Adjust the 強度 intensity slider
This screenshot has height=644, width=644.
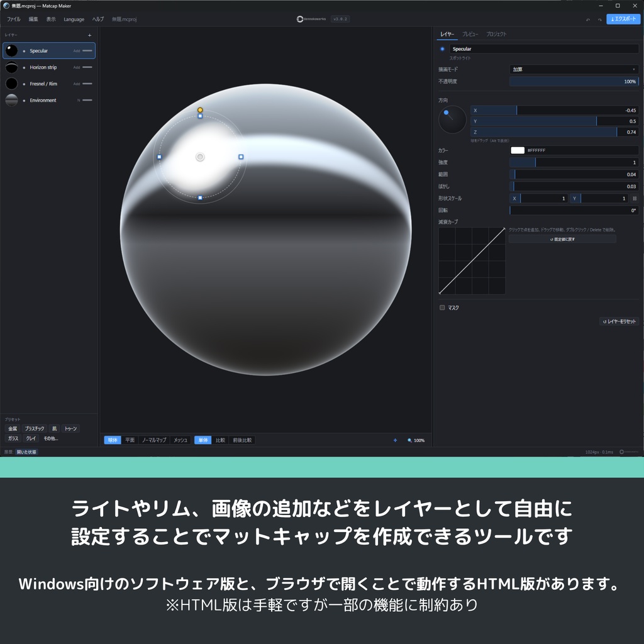click(574, 162)
